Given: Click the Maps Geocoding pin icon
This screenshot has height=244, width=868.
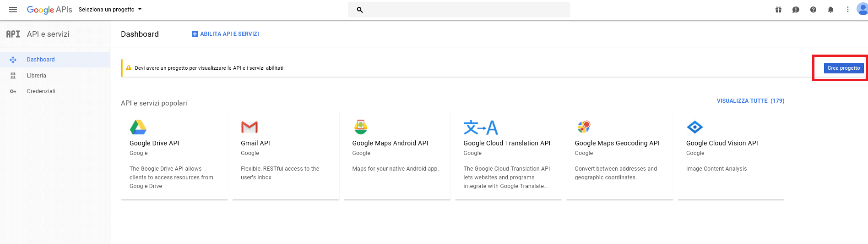Looking at the screenshot, I should point(584,127).
